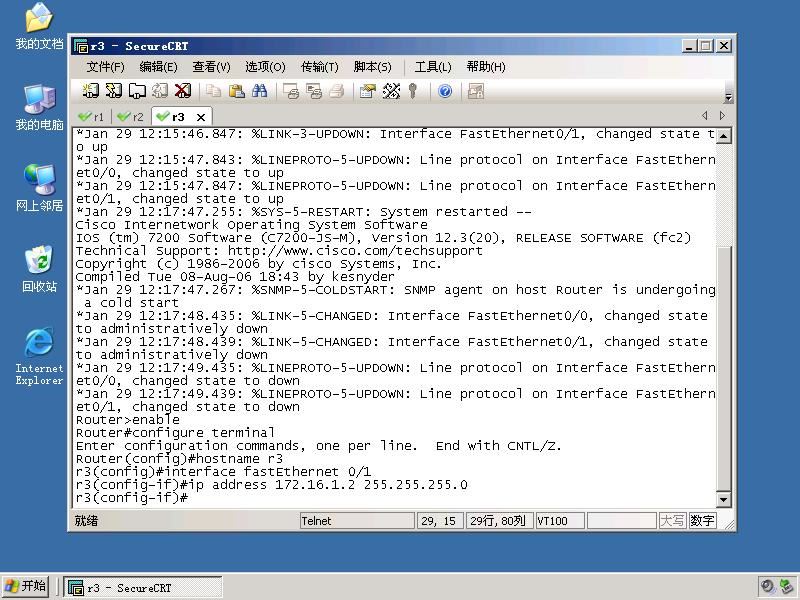Minimize the SecureCRT window
This screenshot has height=600, width=800.
[x=689, y=46]
